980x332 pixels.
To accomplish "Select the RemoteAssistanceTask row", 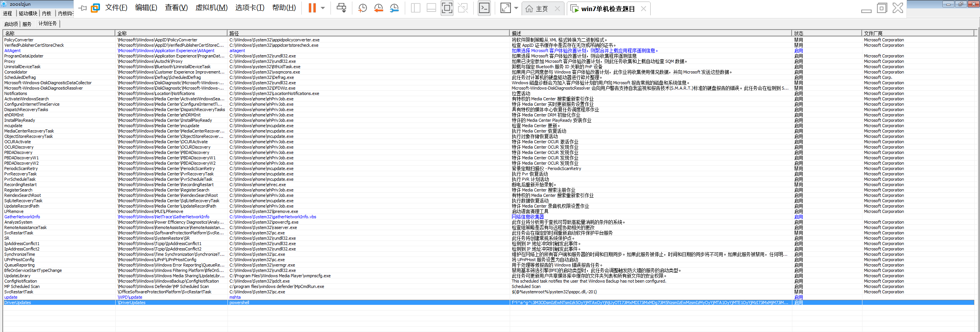I will point(489,227).
